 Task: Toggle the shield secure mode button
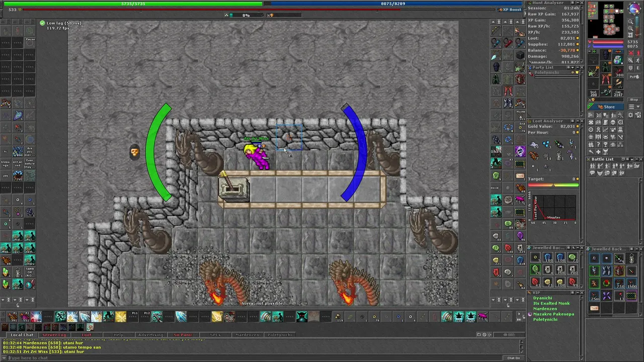tap(630, 67)
